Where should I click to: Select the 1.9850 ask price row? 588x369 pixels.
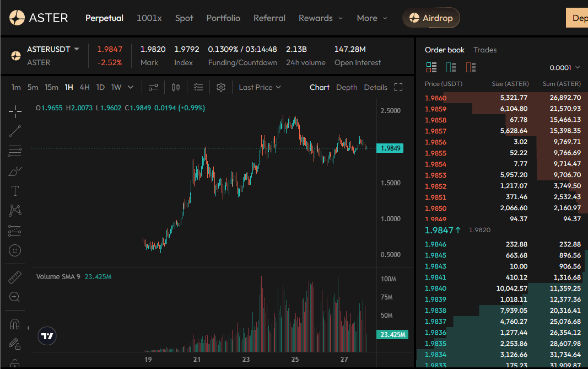tap(503, 208)
